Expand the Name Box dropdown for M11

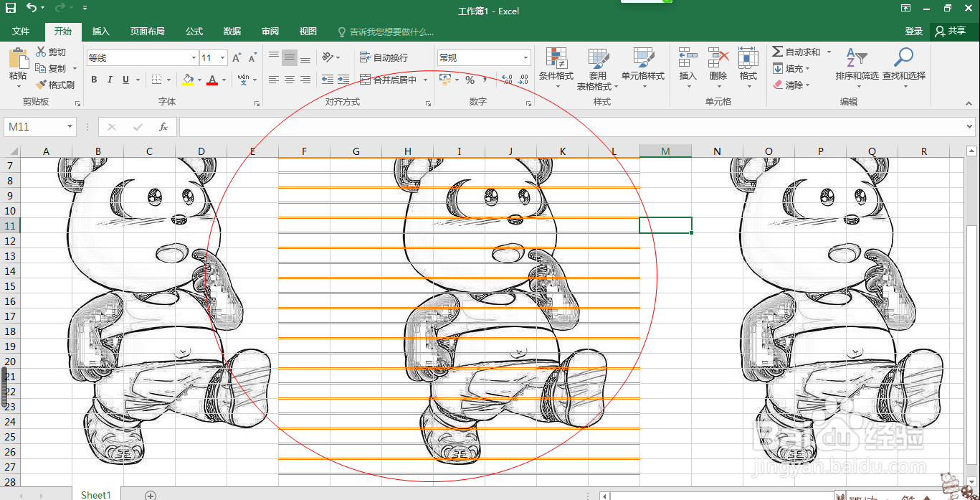click(70, 127)
